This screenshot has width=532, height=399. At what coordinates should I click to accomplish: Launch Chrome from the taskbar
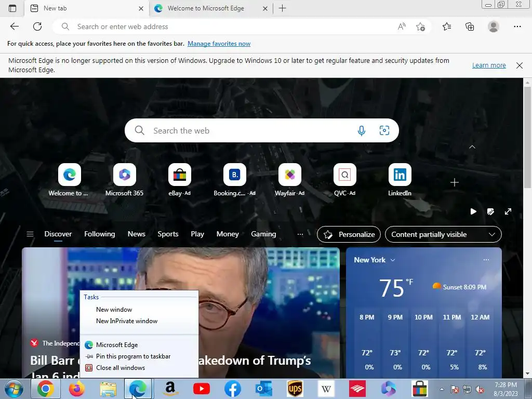46,389
